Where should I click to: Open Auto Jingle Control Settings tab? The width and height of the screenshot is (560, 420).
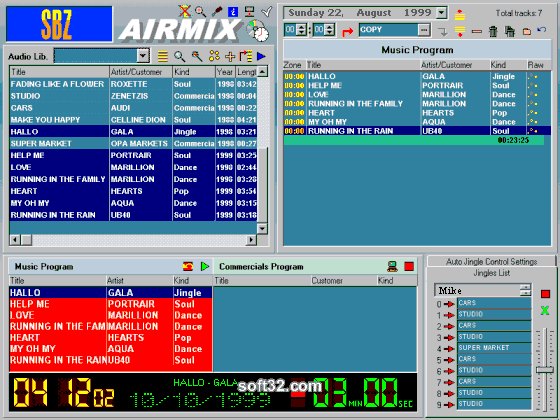(491, 261)
